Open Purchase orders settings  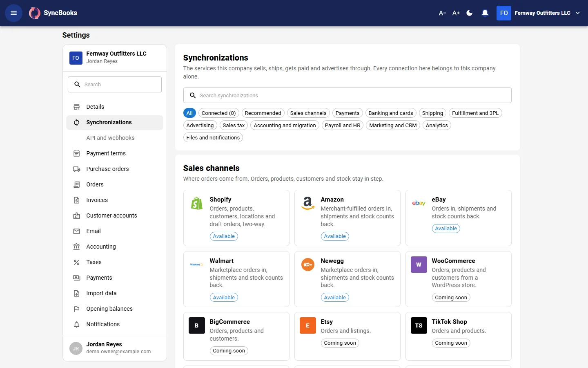[115, 169]
